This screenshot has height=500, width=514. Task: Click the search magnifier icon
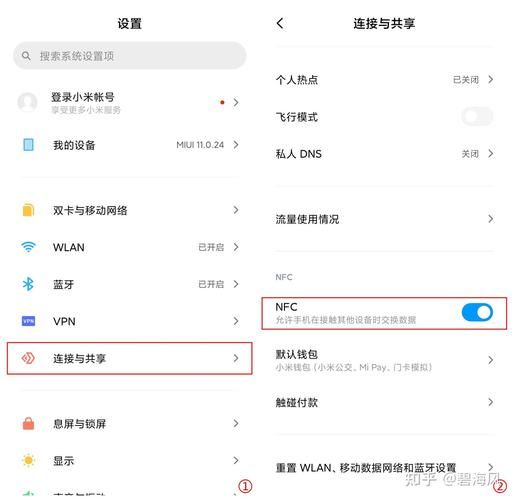(x=26, y=56)
